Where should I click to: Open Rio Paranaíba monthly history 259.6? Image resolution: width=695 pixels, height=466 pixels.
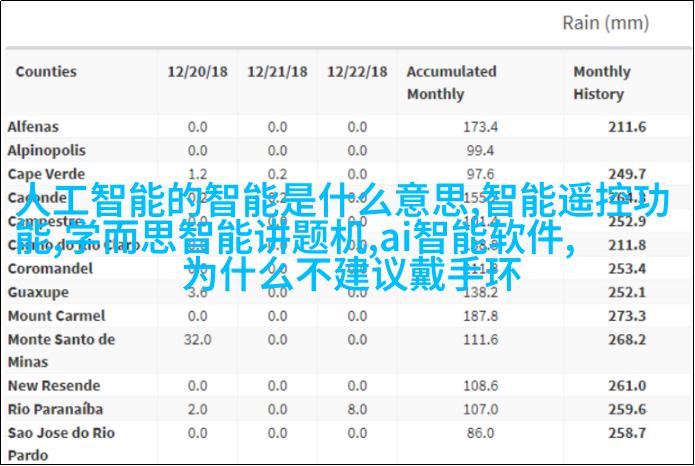(x=627, y=409)
